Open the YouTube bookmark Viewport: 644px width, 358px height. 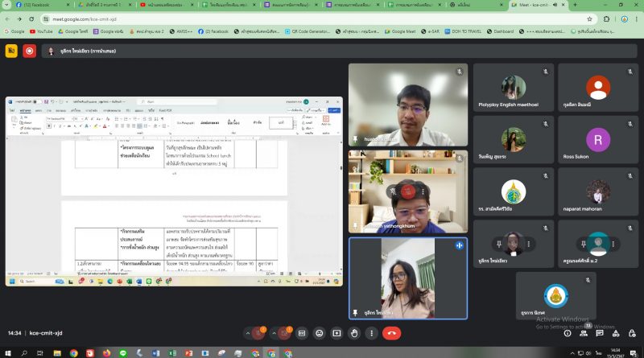(41, 31)
